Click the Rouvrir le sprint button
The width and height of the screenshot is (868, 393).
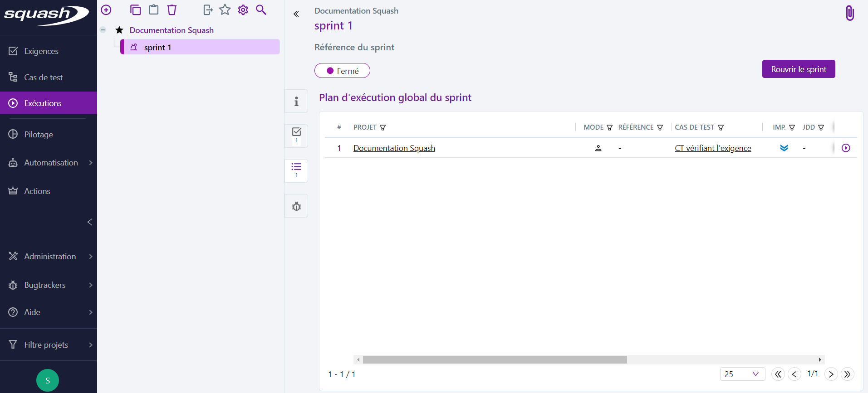tap(799, 69)
